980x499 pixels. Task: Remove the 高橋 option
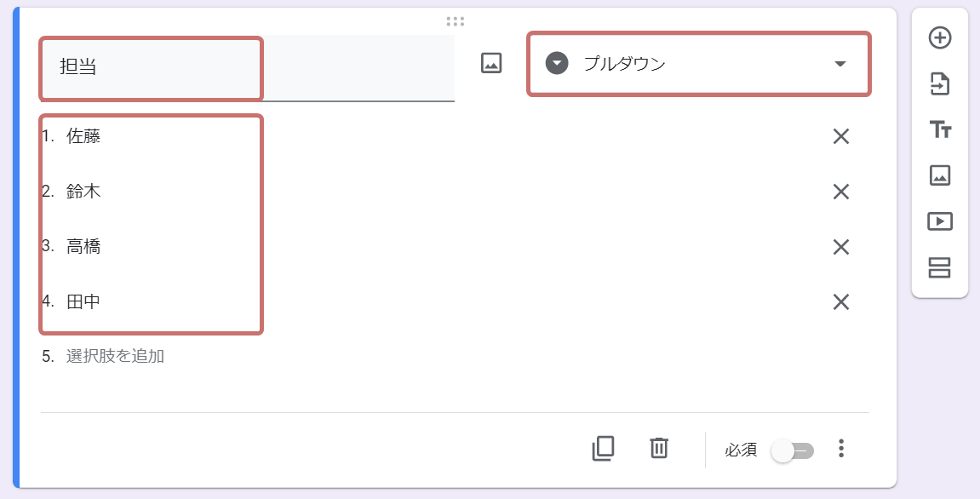pyautogui.click(x=840, y=247)
